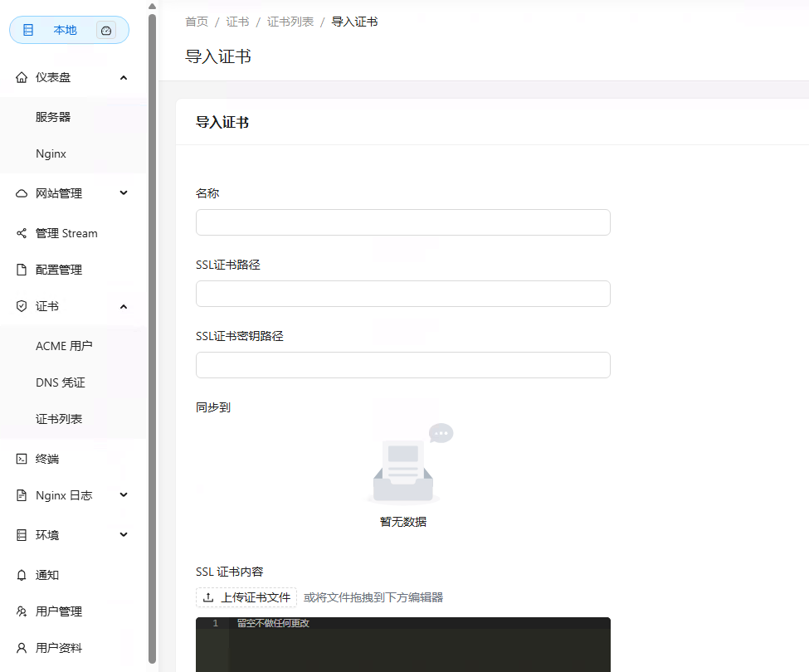The height and width of the screenshot is (672, 809).
Task: Click the home icon beside 仪表盘
Action: point(21,77)
